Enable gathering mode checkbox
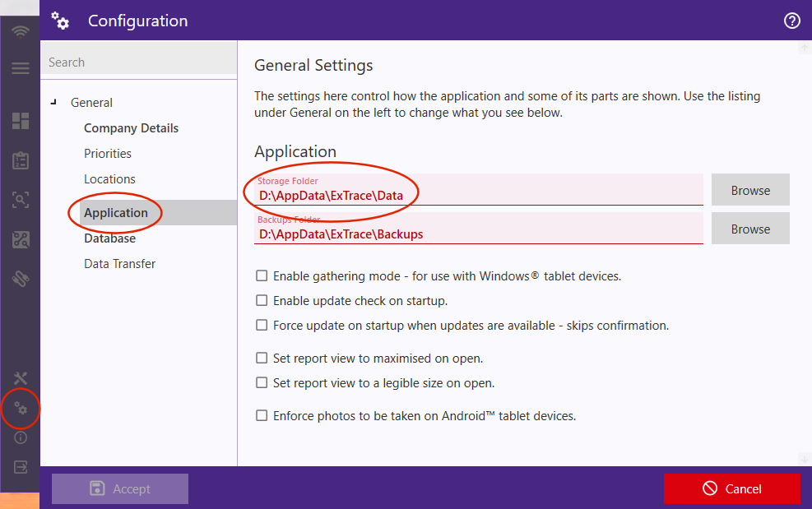 click(262, 276)
